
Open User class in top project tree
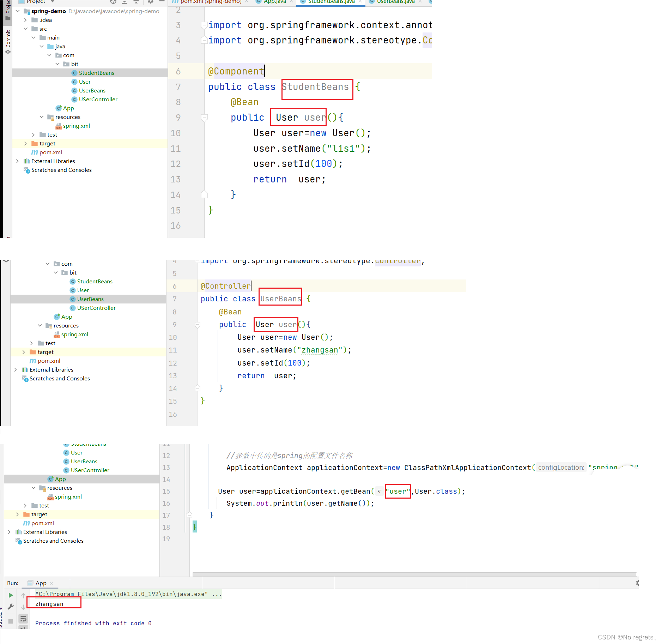(85, 82)
